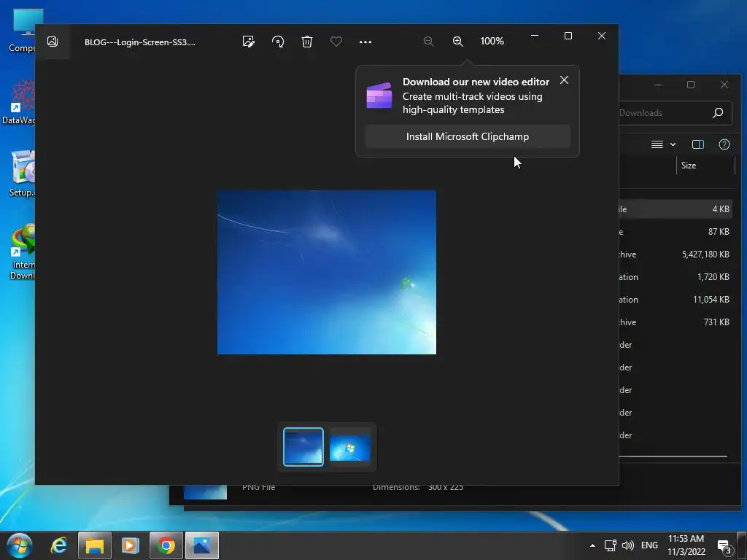Select the 4 KB file row
The image size is (747, 560).
[675, 209]
